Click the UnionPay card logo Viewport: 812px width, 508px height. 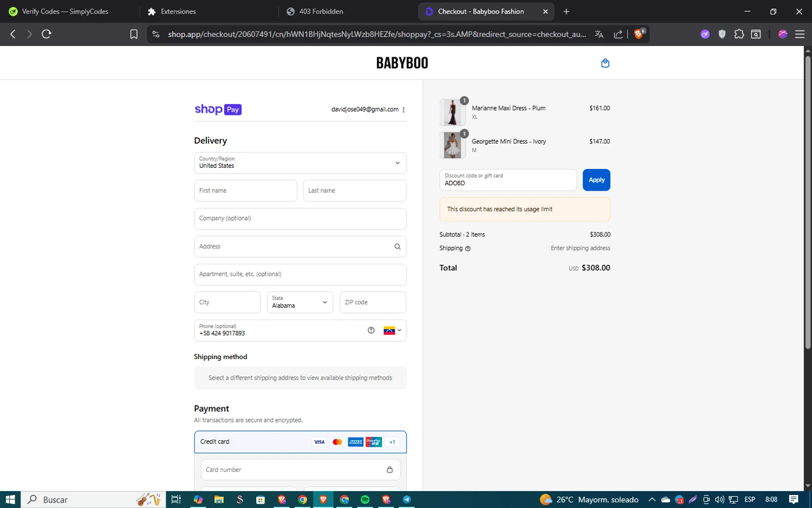click(x=374, y=442)
